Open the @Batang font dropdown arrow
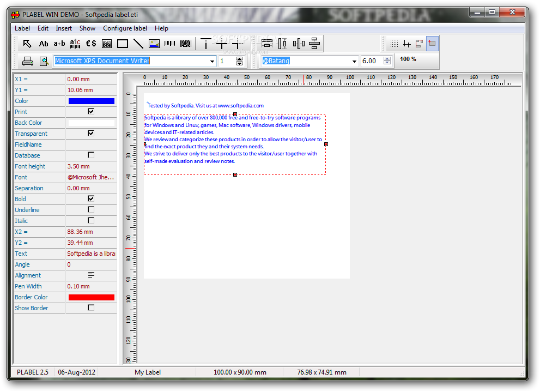This screenshot has width=540, height=392. pyautogui.click(x=354, y=61)
